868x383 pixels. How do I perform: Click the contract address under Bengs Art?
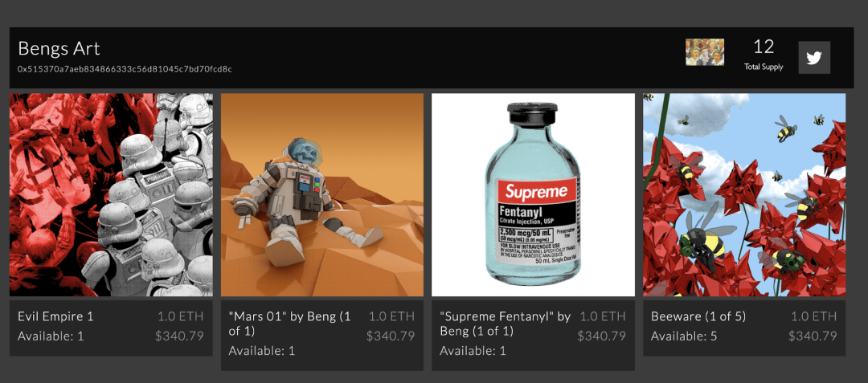(125, 69)
